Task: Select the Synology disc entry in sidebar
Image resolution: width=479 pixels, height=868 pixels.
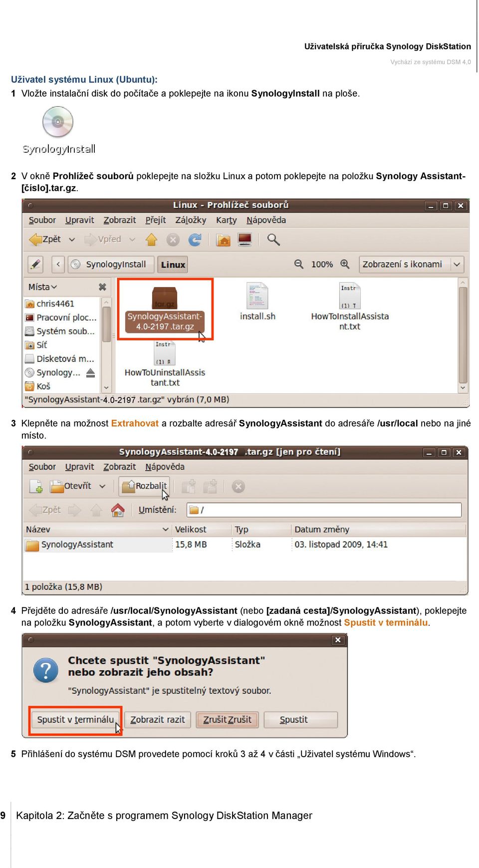Action: 52,373
